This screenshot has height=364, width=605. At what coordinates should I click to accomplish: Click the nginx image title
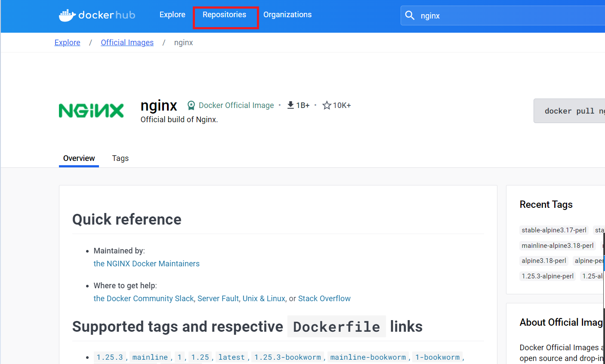(159, 105)
